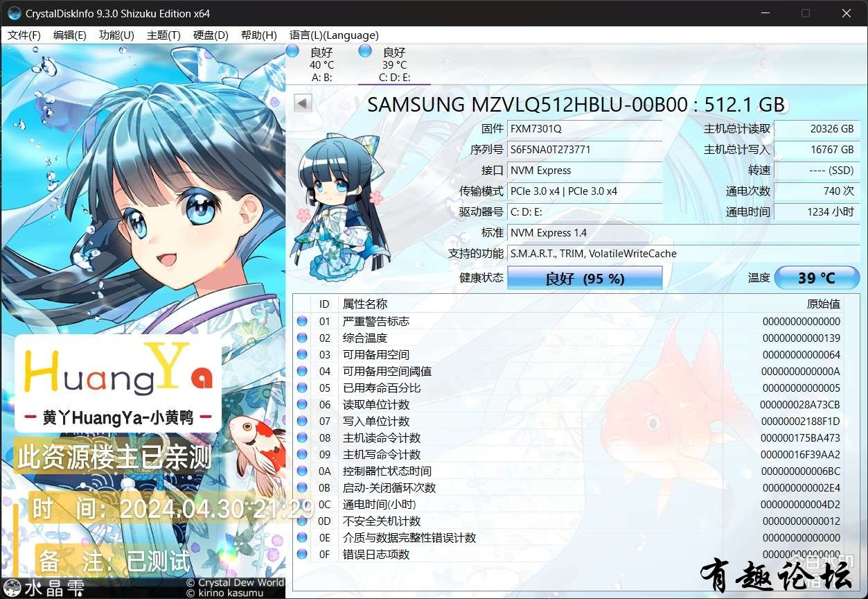Click the 原始值 column header
This screenshot has width=868, height=599.
pos(783,304)
